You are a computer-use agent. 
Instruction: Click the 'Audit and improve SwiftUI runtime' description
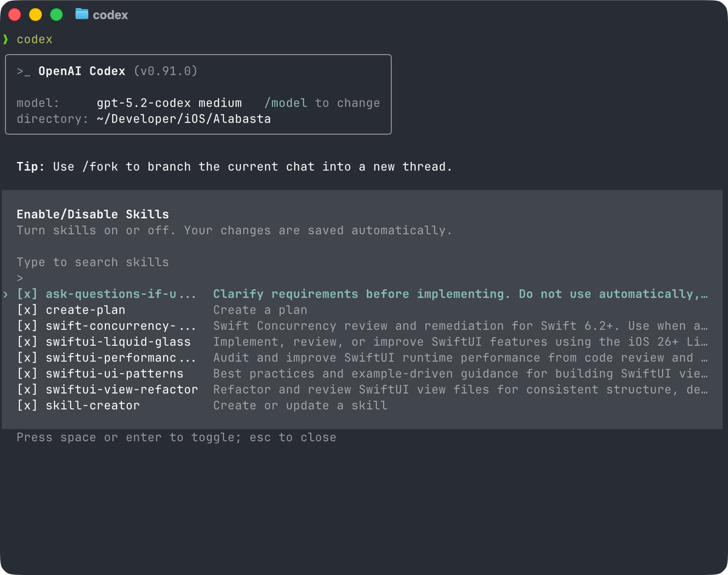pyautogui.click(x=460, y=358)
